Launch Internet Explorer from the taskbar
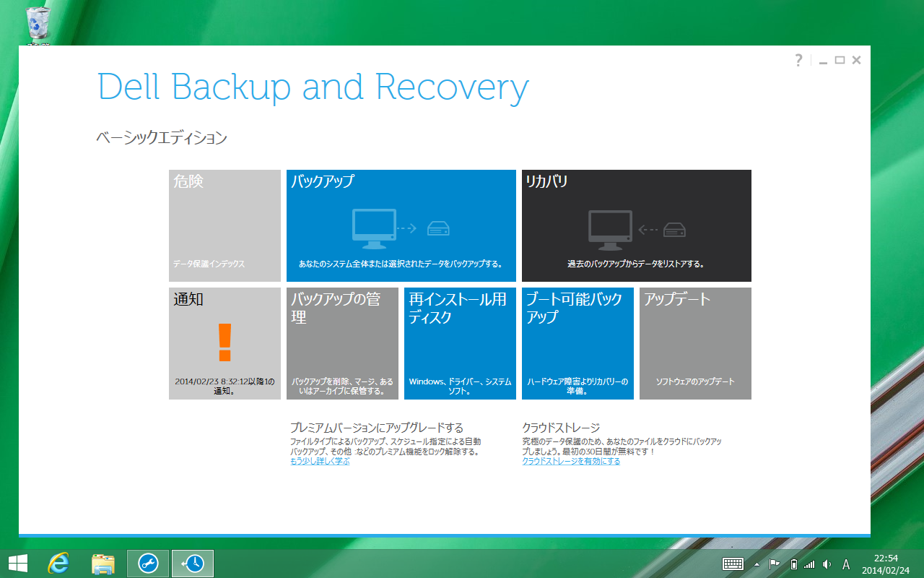 [58, 564]
